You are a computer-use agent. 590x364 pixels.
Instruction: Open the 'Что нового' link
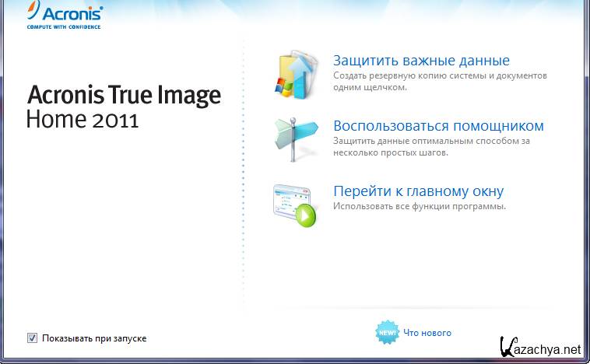click(427, 333)
